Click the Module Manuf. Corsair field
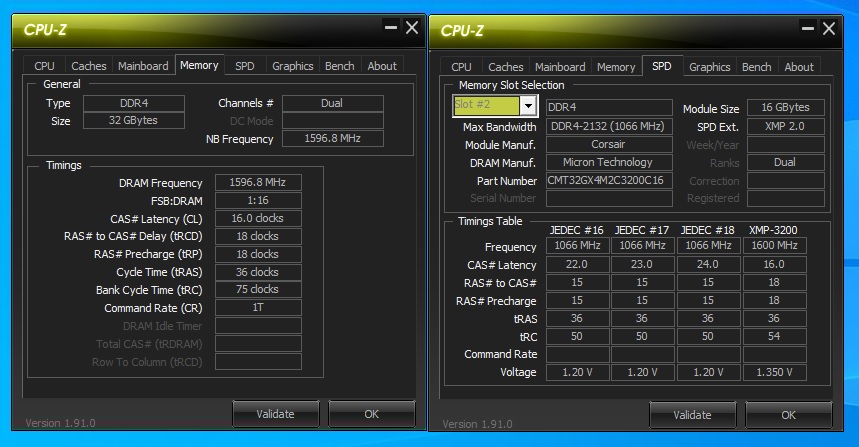This screenshot has width=859, height=447. click(x=609, y=145)
